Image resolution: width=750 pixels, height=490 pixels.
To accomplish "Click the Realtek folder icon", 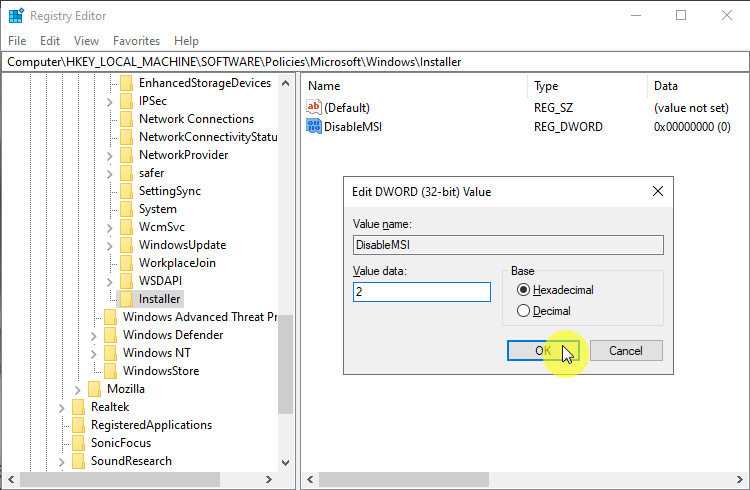I will point(78,407).
